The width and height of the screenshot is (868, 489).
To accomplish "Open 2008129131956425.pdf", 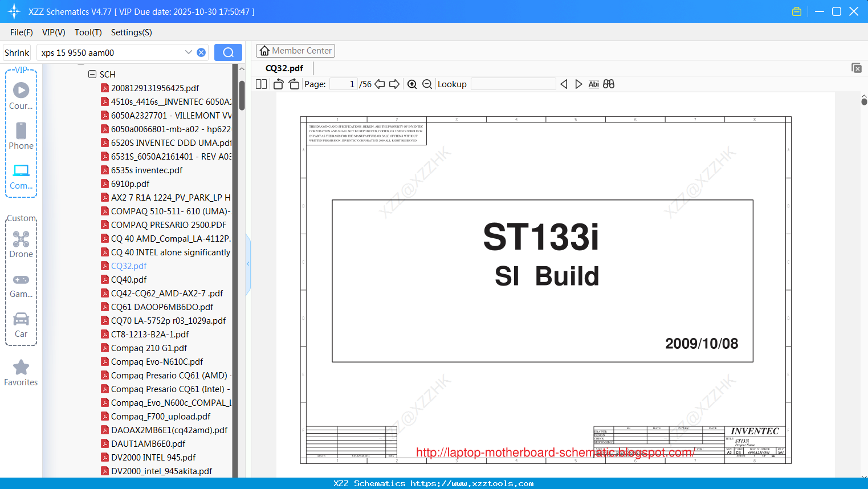I will point(155,88).
